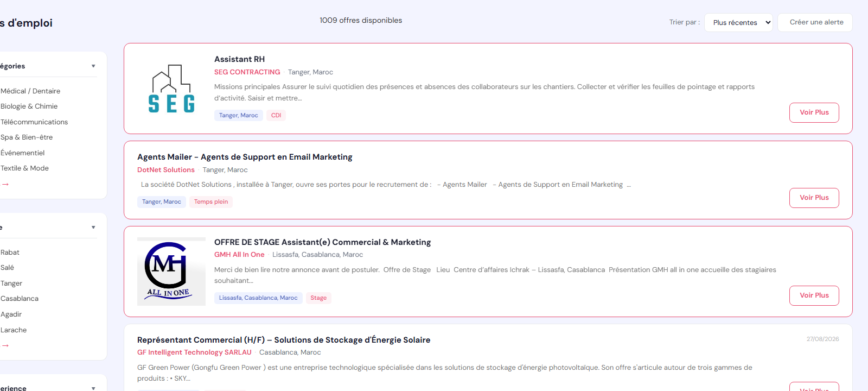This screenshot has height=391, width=868.
Task: Collapse the city filter panel above Rabat
Action: point(93,228)
